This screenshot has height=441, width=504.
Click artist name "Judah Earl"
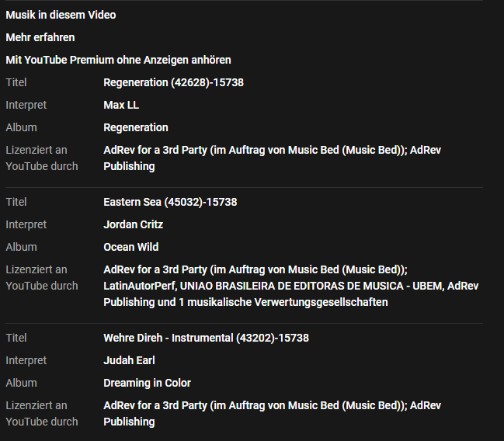point(129,360)
